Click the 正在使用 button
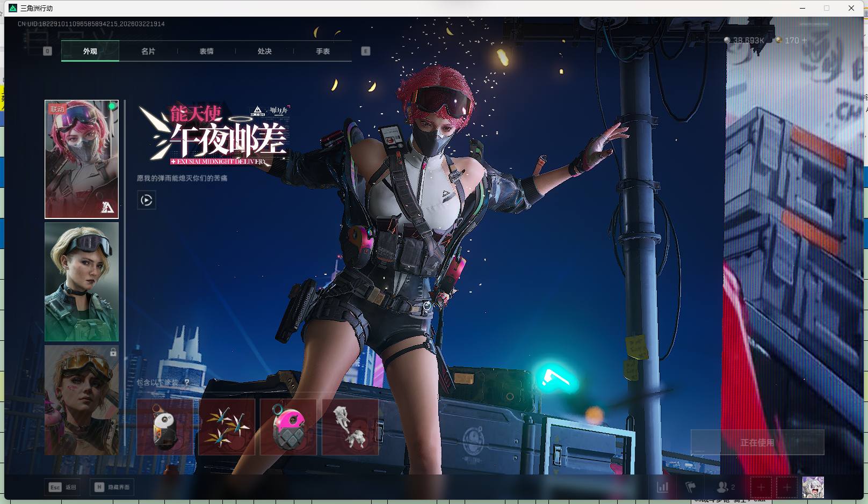 coord(757,442)
